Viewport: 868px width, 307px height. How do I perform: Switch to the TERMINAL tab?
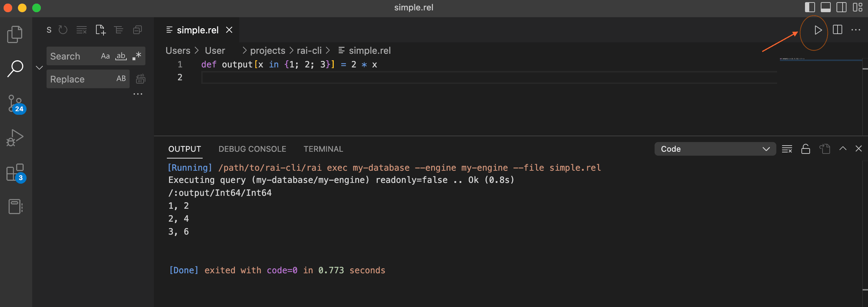click(x=323, y=149)
